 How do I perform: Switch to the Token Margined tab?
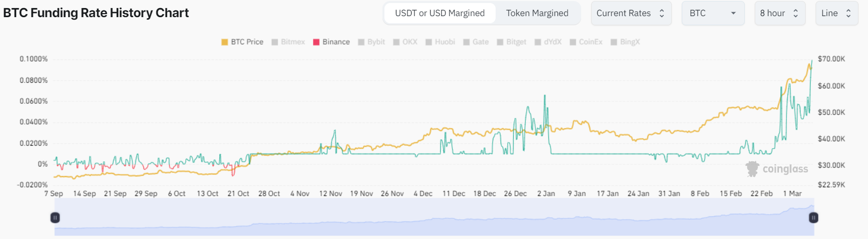(537, 13)
